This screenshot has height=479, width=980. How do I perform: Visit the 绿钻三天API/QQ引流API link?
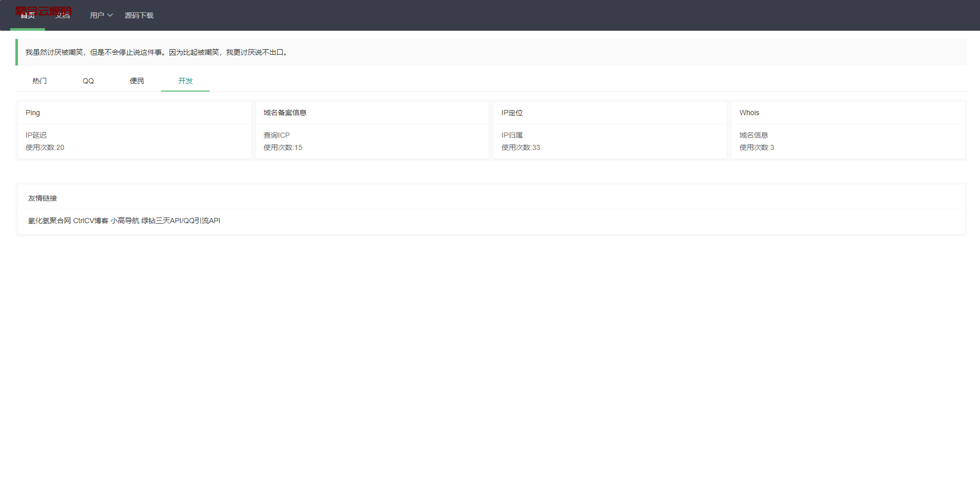point(181,221)
